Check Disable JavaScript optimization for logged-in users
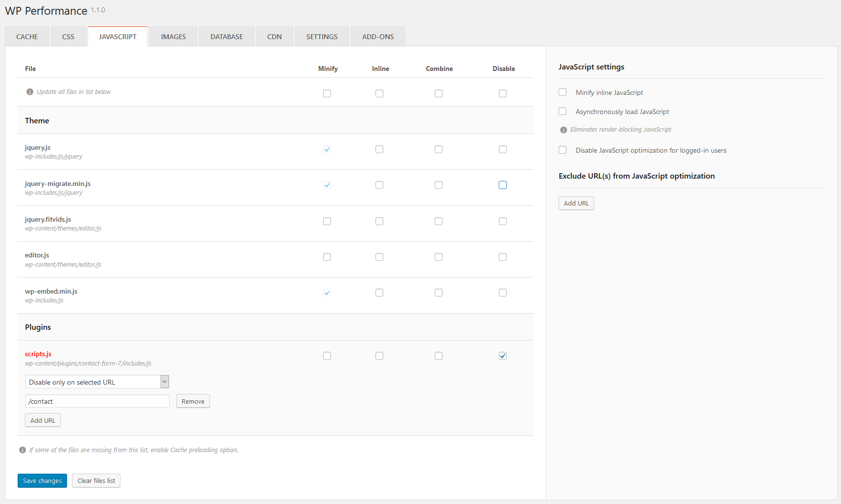Image resolution: width=841 pixels, height=504 pixels. point(562,150)
